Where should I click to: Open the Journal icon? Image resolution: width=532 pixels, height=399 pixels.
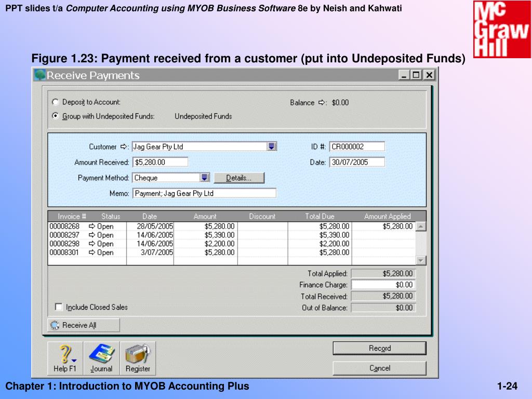click(x=101, y=358)
